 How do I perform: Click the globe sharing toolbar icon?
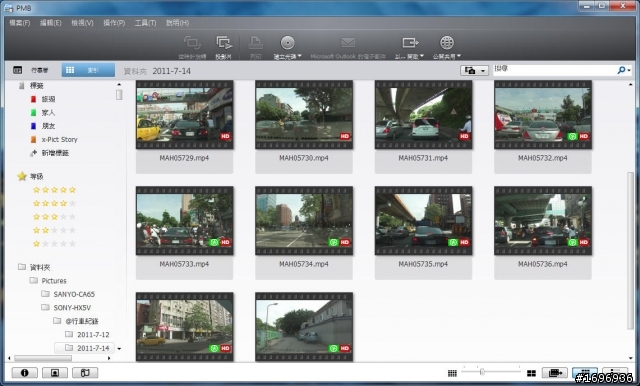(447, 43)
